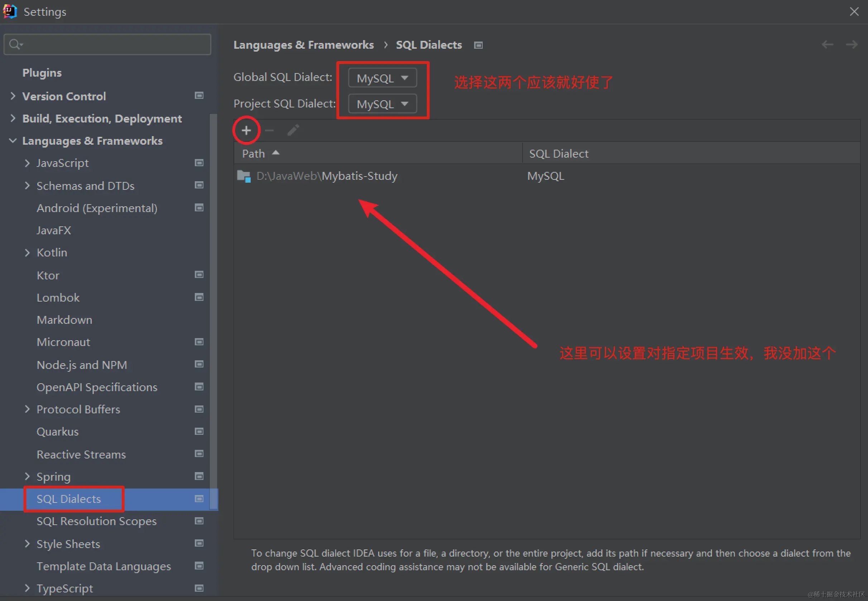The height and width of the screenshot is (601, 868).
Task: Select SQL Resolution Scopes settings page
Action: point(96,521)
